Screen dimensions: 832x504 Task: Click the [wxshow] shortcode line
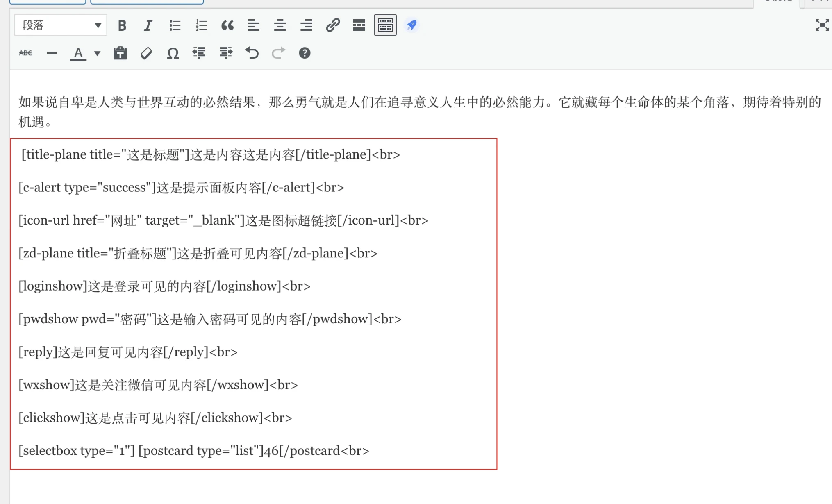click(158, 385)
